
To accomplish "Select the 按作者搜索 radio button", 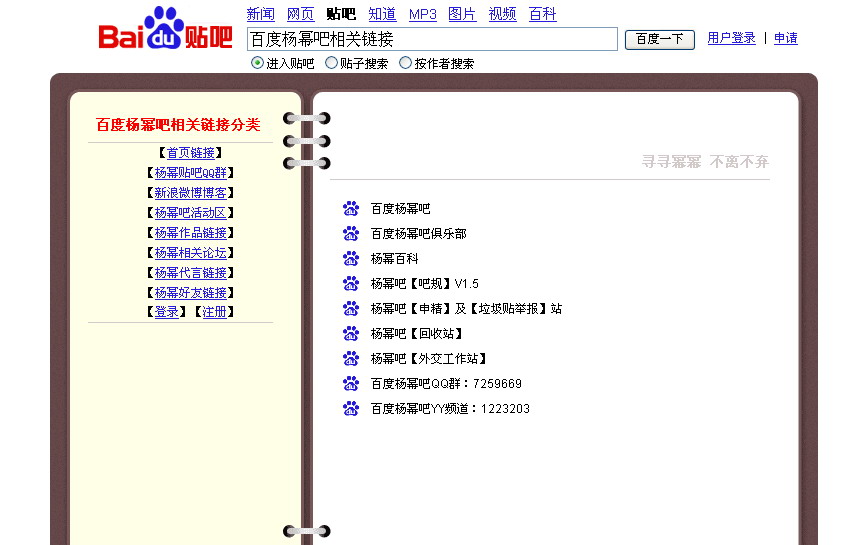I will [x=405, y=63].
